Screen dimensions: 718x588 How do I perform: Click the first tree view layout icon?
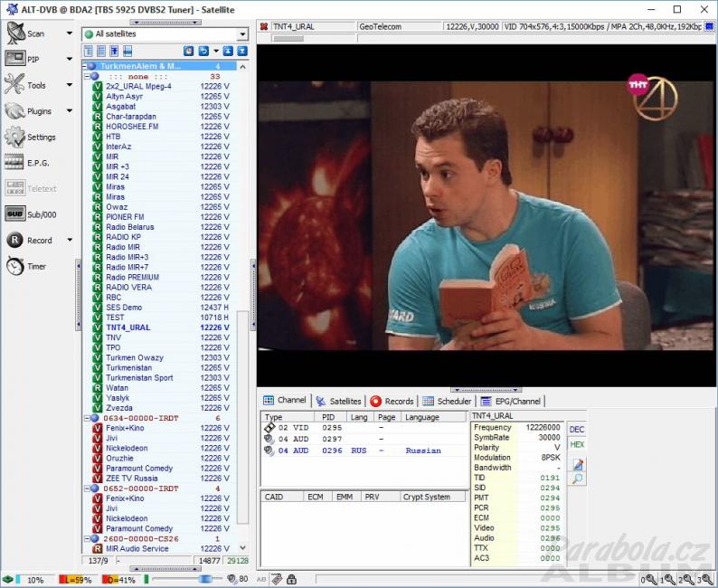[89, 52]
